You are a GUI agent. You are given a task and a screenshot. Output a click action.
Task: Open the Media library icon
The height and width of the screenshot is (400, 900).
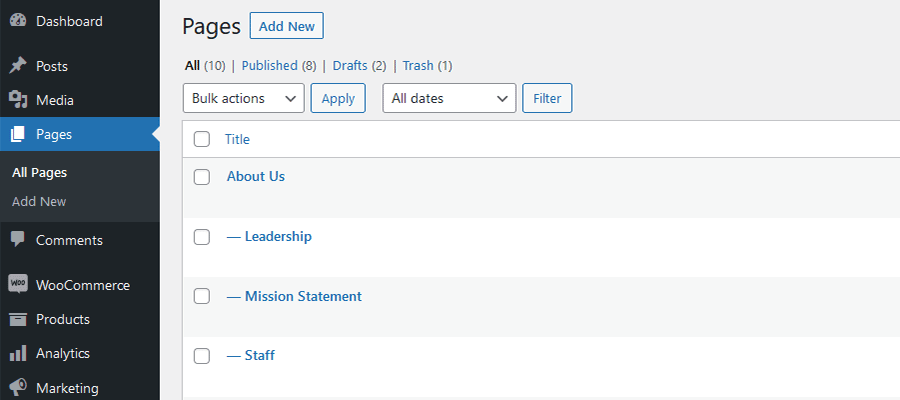click(x=18, y=100)
